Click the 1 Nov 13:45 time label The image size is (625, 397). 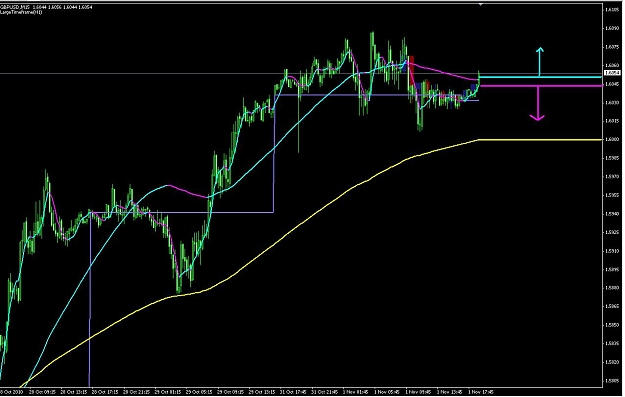pos(450,392)
